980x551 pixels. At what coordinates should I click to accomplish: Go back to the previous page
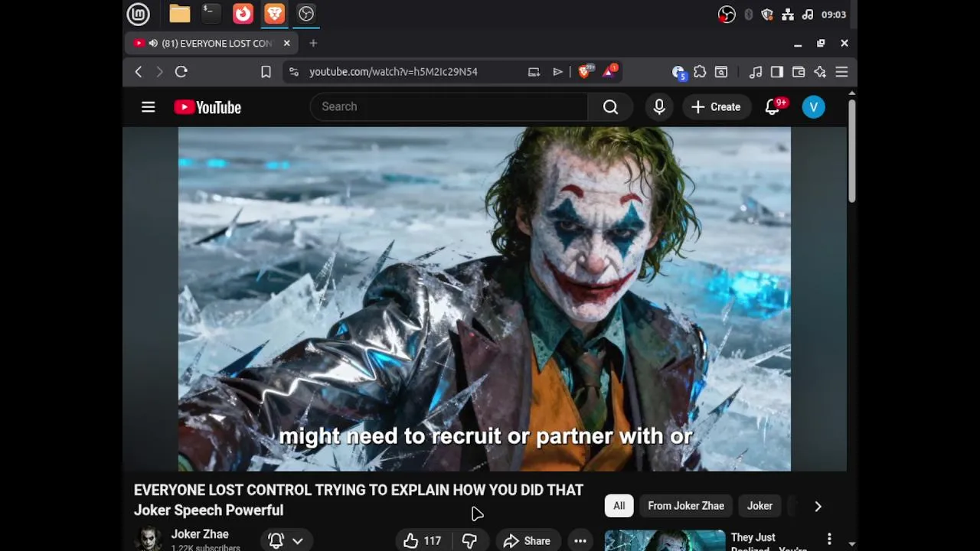tap(139, 72)
